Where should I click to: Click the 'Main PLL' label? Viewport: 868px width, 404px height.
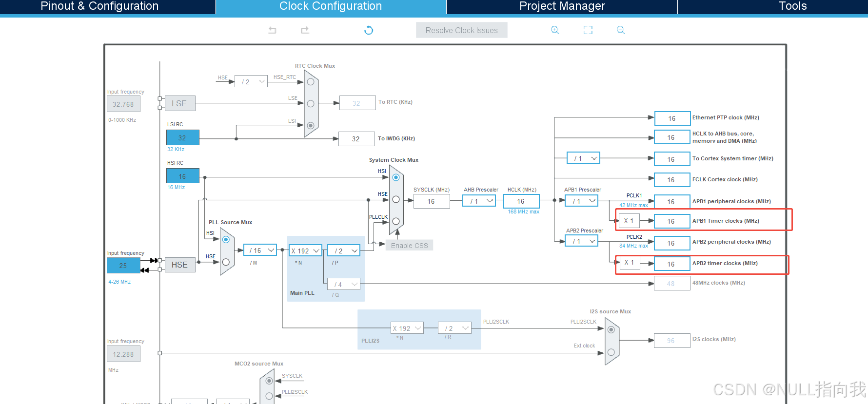pyautogui.click(x=302, y=293)
